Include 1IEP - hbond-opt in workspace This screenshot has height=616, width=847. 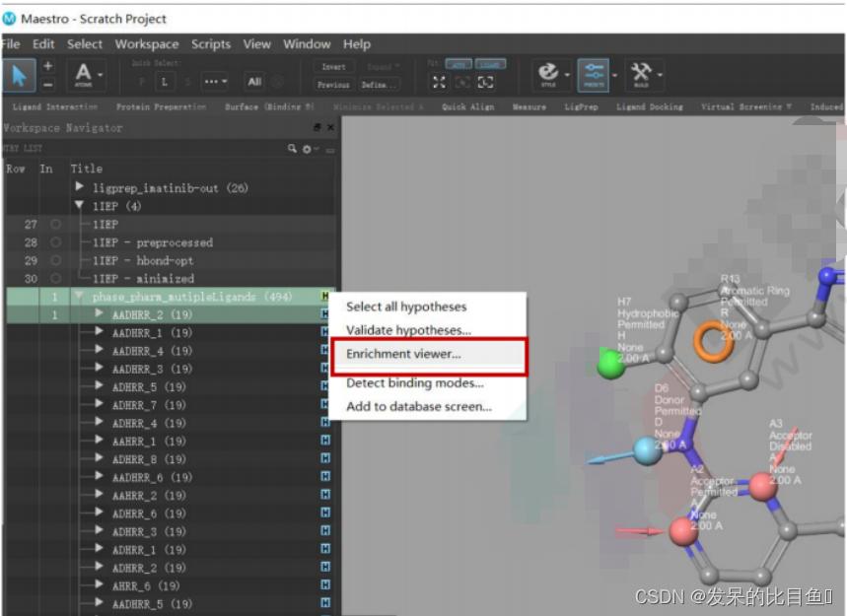[55, 260]
